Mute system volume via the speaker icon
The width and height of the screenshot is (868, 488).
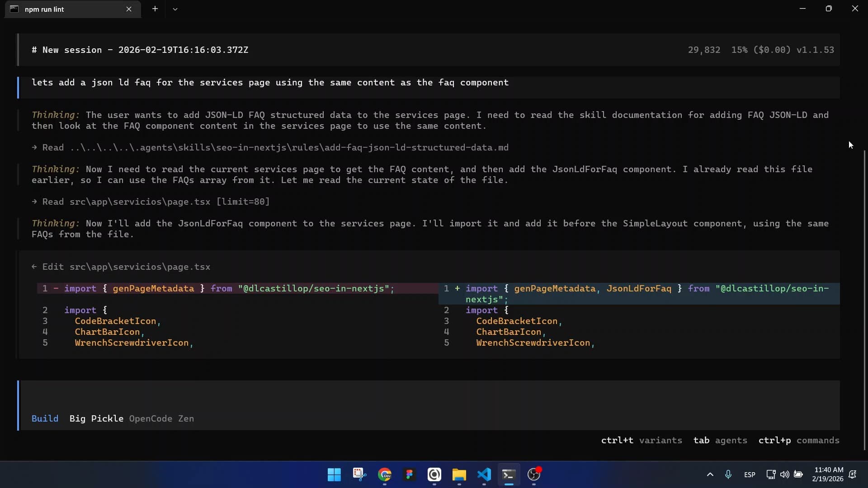pos(784,475)
